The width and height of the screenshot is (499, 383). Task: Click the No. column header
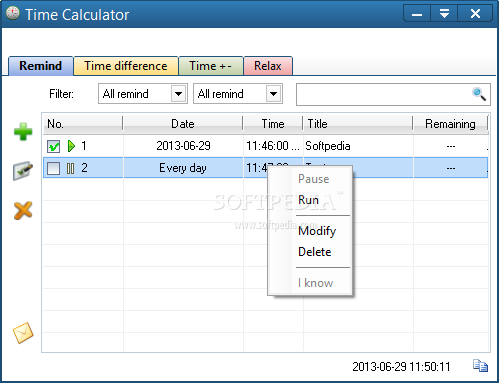click(83, 124)
